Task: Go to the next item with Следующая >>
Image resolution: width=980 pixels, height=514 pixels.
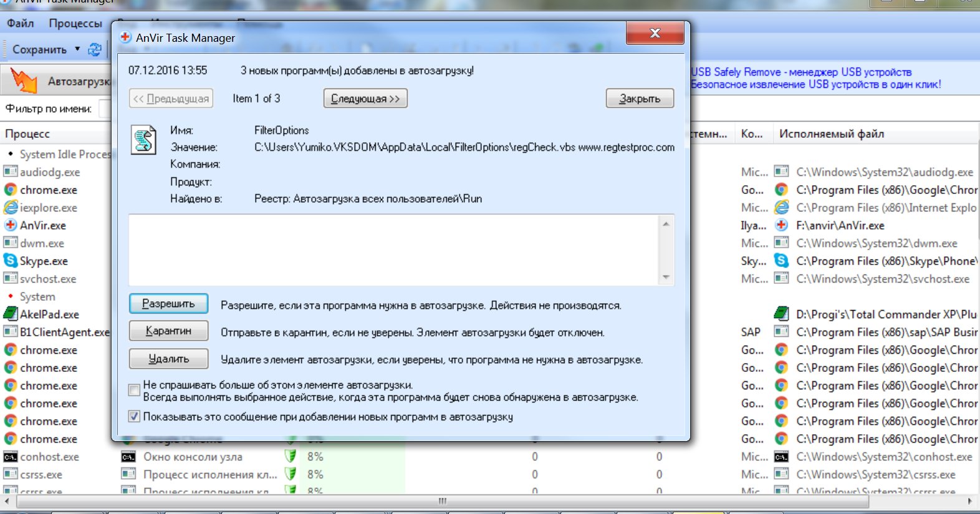Action: 365,99
